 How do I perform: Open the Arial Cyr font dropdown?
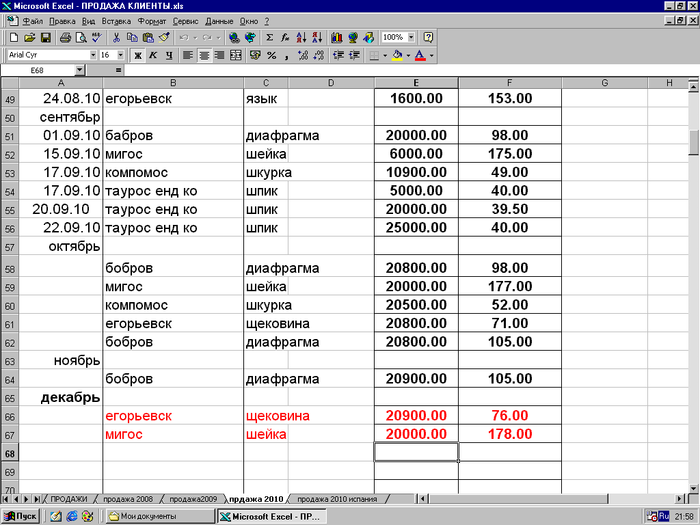93,55
